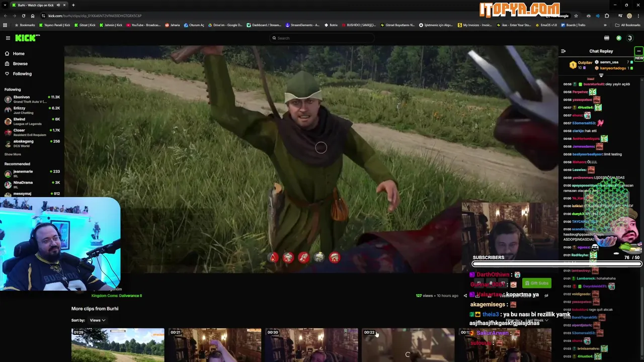Screen dimensions: 644x362
Task: Open the browser home button
Action: pyautogui.click(x=33, y=16)
